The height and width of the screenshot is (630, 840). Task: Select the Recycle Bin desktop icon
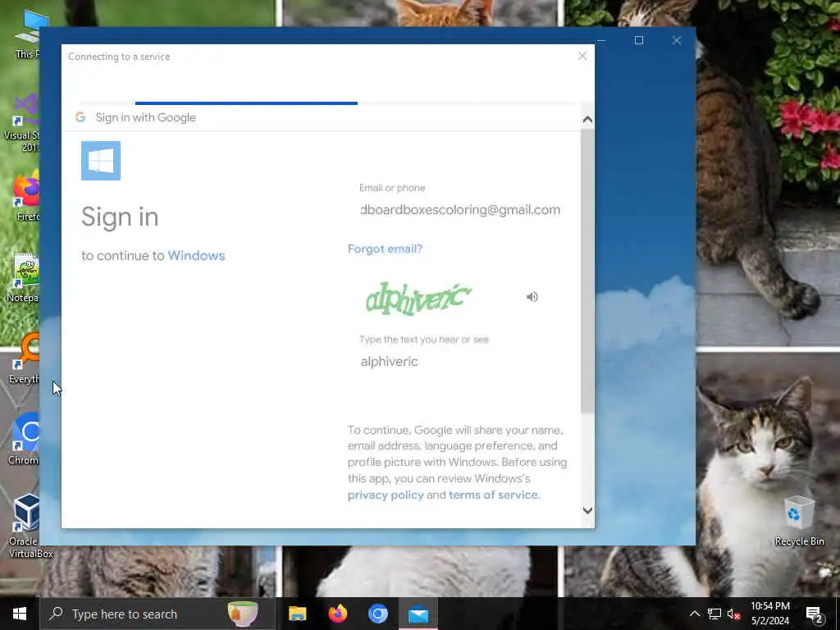click(x=799, y=521)
